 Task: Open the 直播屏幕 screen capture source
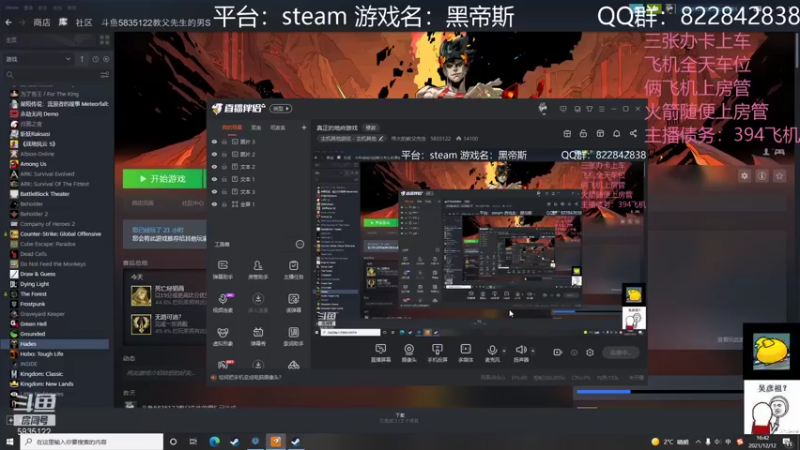381,353
